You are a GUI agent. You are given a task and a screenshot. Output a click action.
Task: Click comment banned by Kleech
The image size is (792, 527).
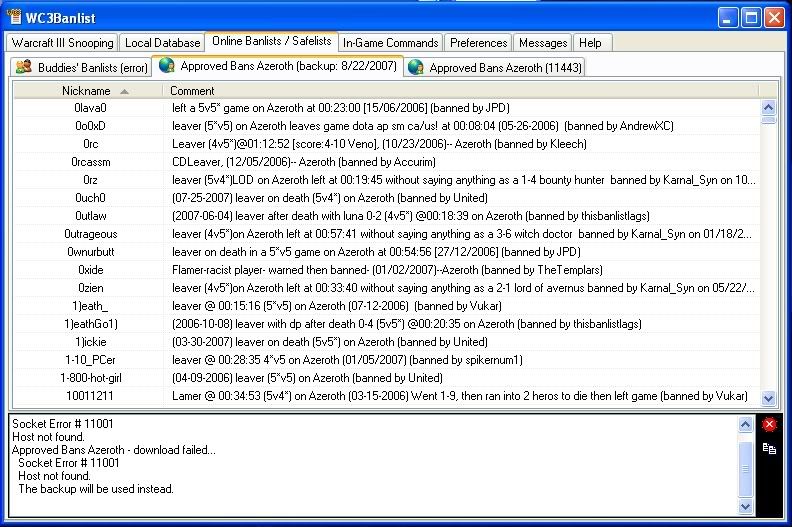379,144
